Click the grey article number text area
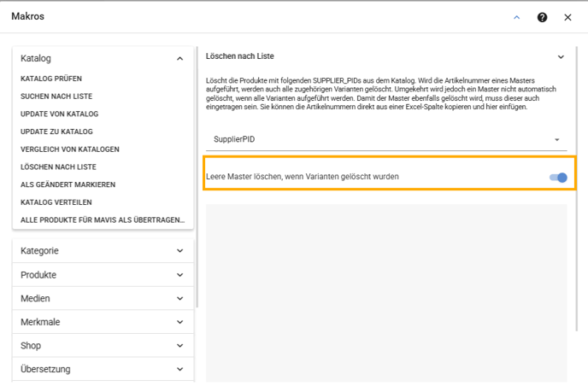 coord(386,293)
